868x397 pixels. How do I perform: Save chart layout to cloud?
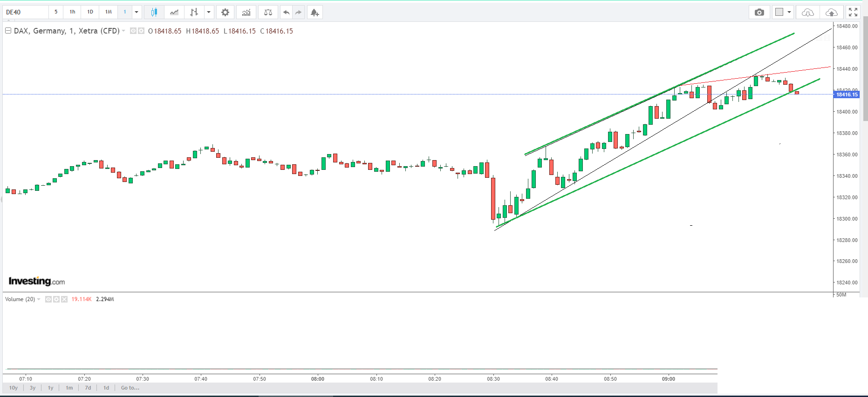831,12
